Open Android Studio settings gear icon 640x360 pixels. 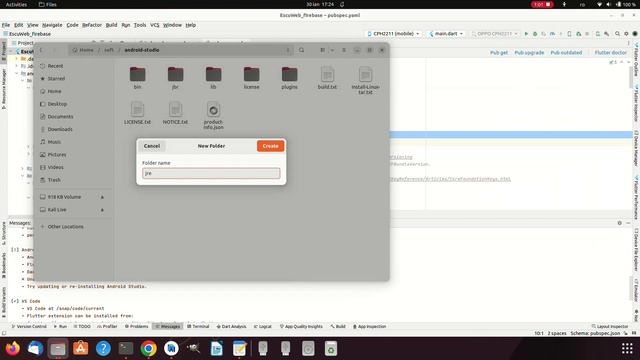(626, 33)
